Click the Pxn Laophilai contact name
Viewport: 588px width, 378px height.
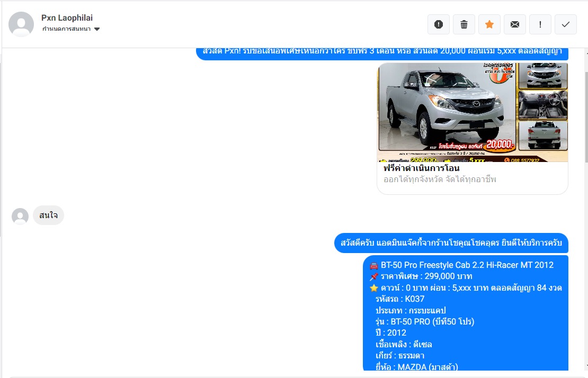click(x=67, y=17)
